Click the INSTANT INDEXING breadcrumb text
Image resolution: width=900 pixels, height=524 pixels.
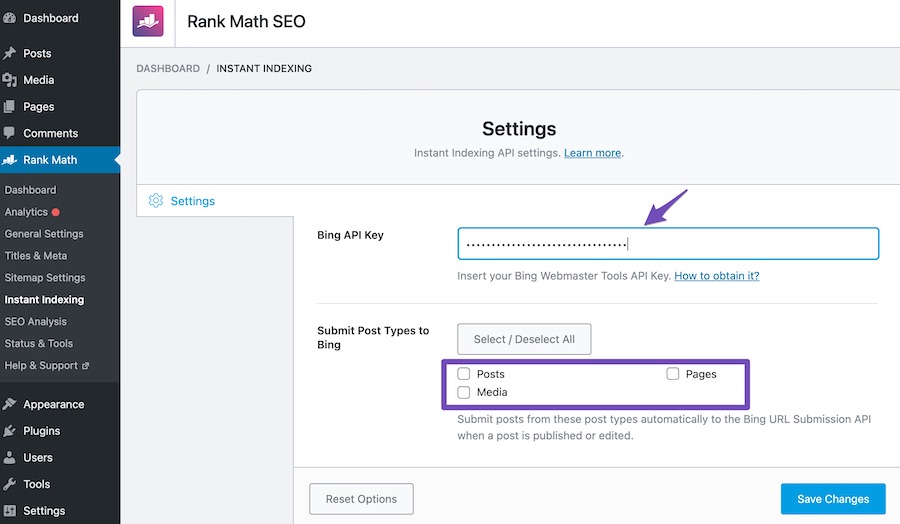tap(264, 68)
